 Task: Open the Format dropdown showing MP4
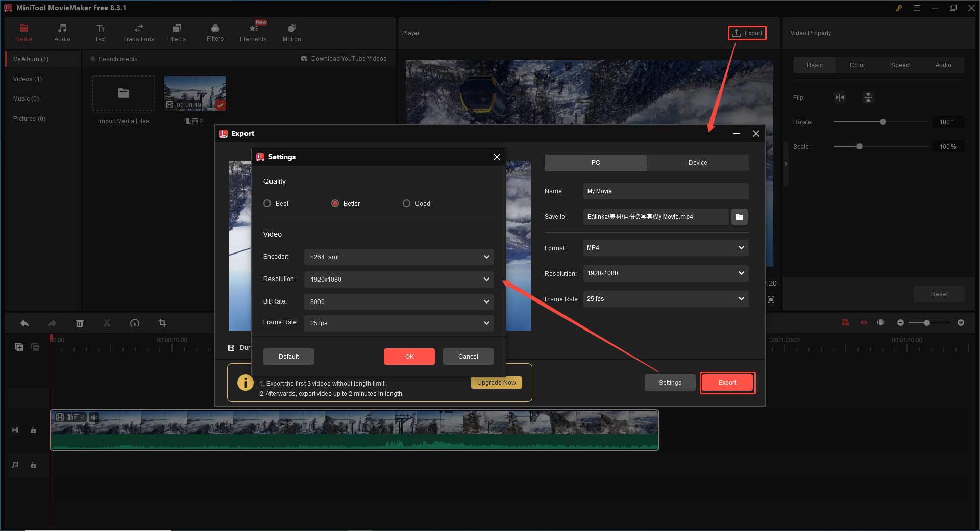[x=665, y=248]
